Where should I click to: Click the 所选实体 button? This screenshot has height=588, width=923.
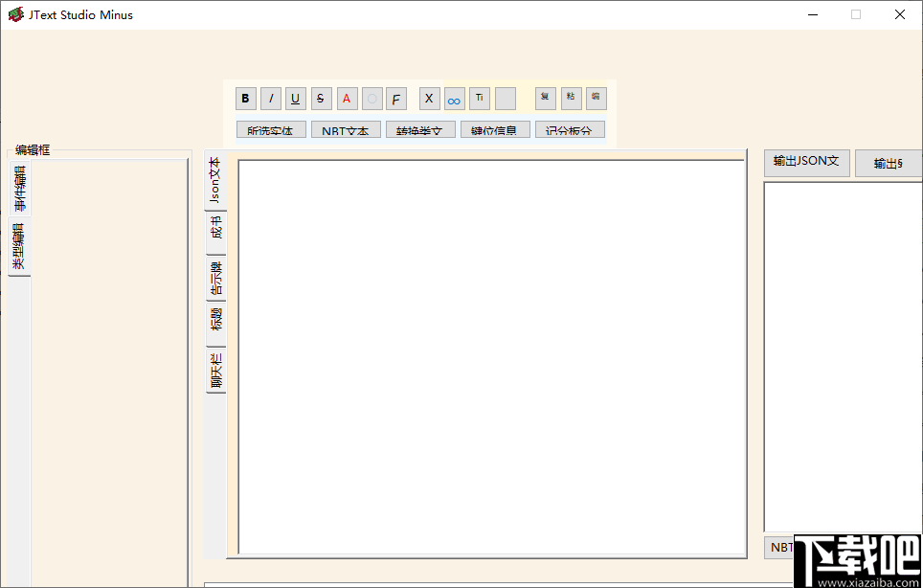pyautogui.click(x=270, y=129)
